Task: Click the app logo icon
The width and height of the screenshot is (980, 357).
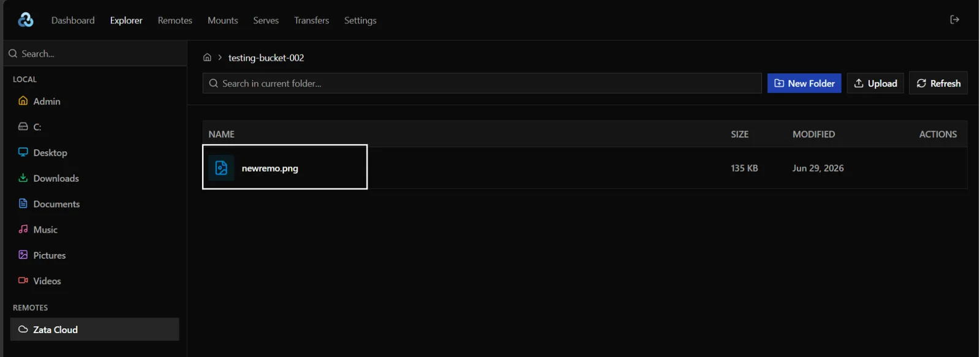Action: (26, 20)
